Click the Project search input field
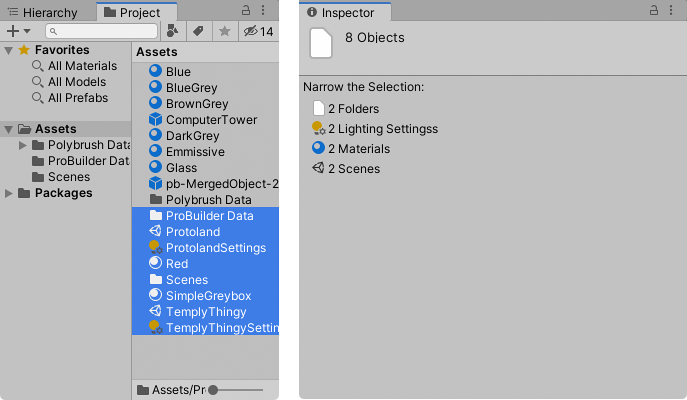687x400 pixels. pos(106,31)
